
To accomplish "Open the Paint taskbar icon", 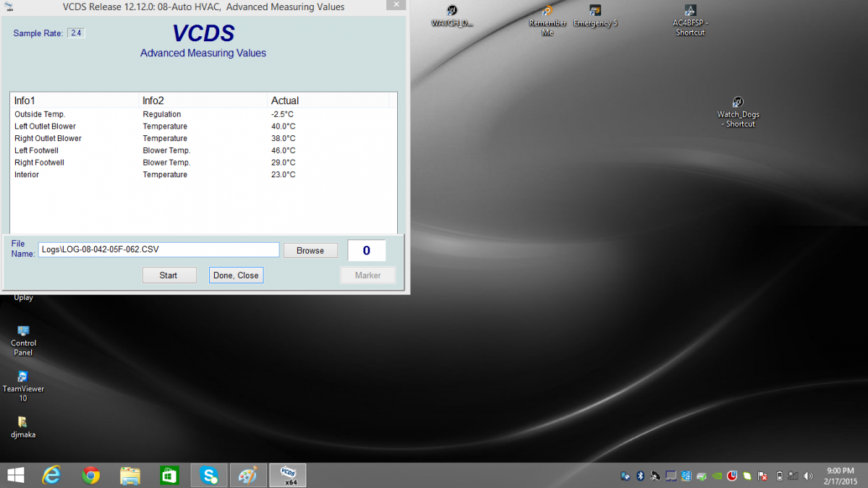I will (248, 475).
